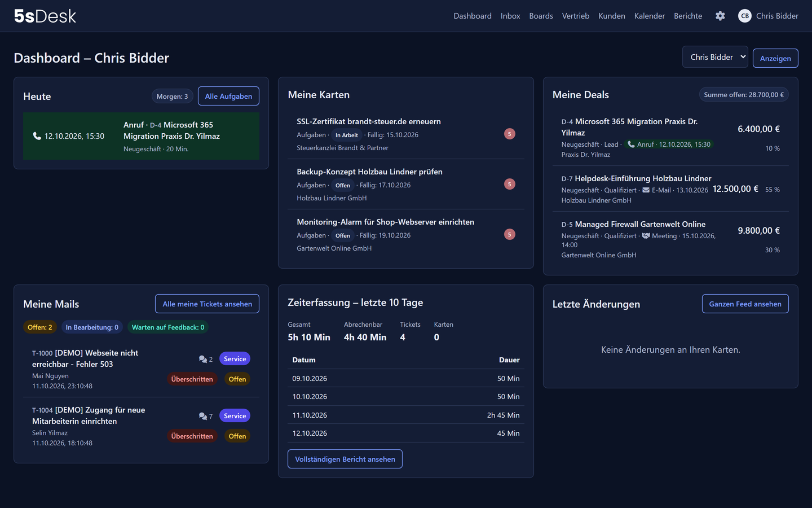The width and height of the screenshot is (812, 508).
Task: Filter mails by In Bearbeitung: 0
Action: point(92,327)
